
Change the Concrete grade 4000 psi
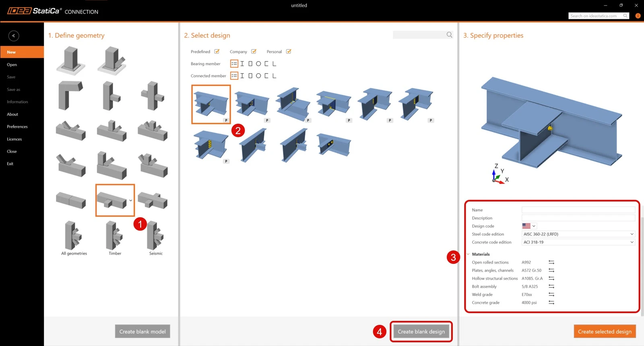[551, 303]
